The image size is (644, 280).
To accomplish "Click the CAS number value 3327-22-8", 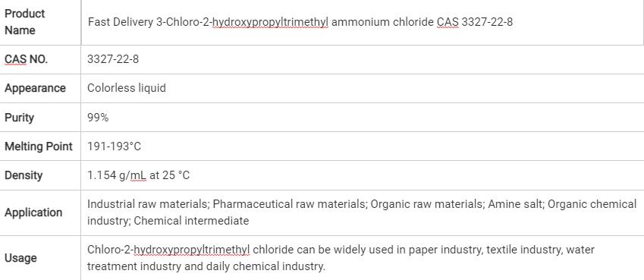I will (x=113, y=59).
